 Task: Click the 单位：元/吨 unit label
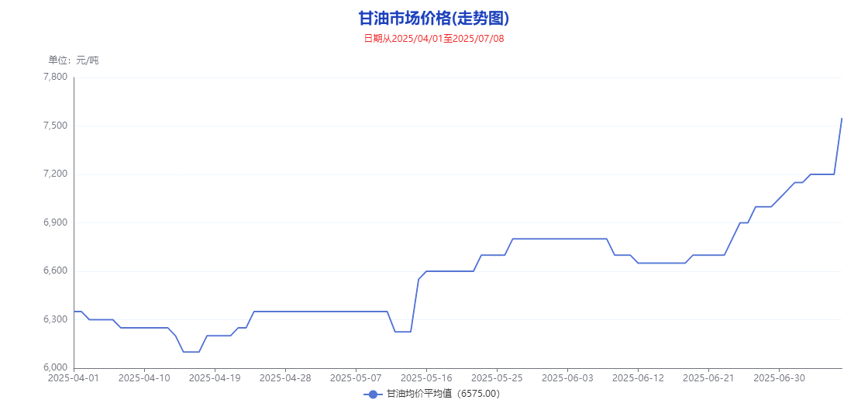[74, 60]
